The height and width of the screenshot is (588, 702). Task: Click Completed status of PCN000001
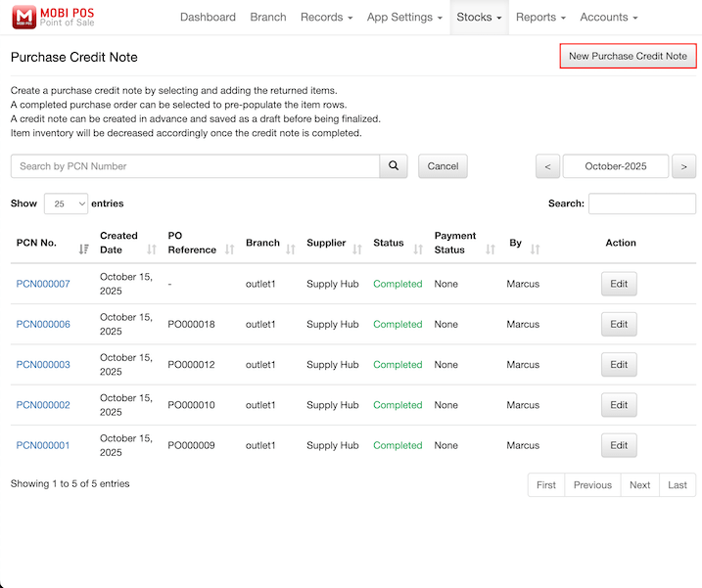pyautogui.click(x=398, y=445)
